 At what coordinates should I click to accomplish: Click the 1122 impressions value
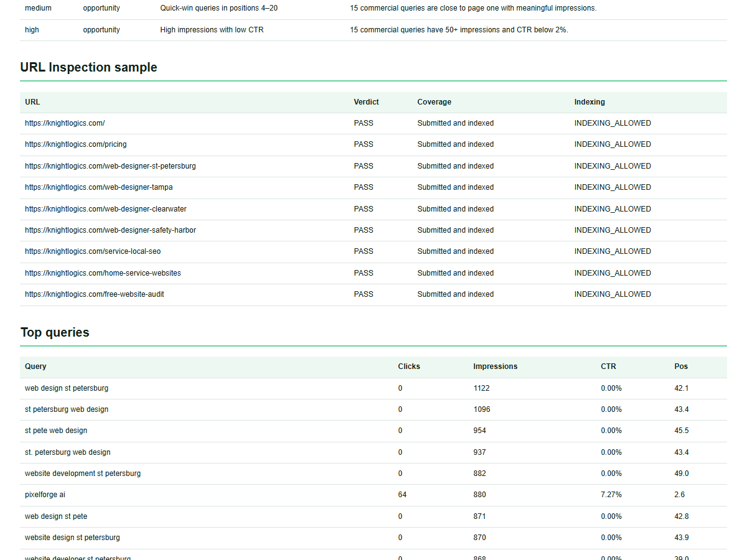point(481,388)
